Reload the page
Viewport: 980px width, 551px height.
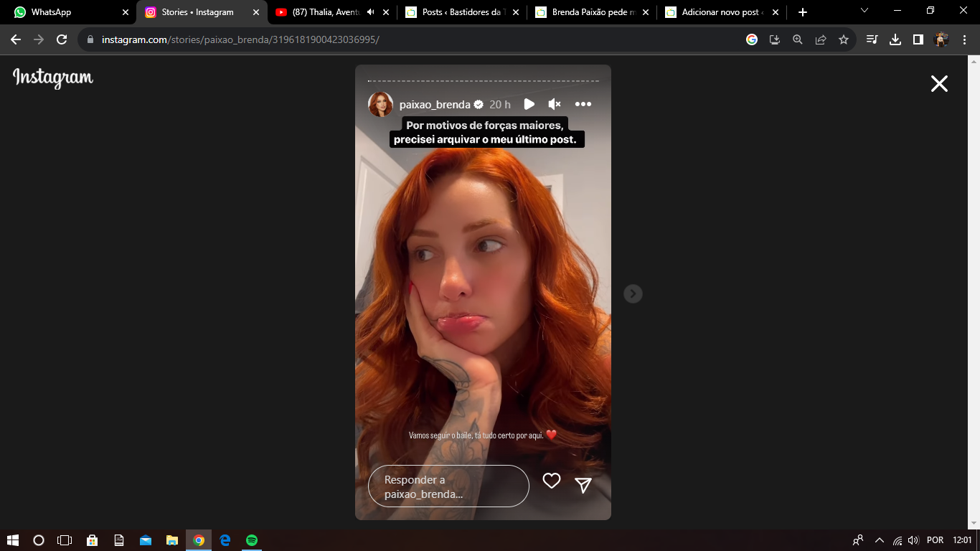tap(62, 39)
